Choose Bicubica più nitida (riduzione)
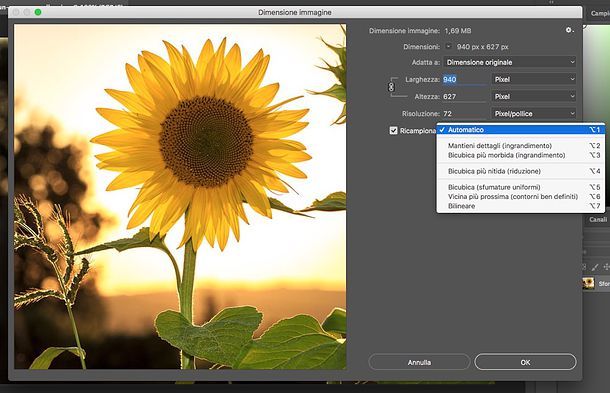610x393 pixels. click(521, 171)
